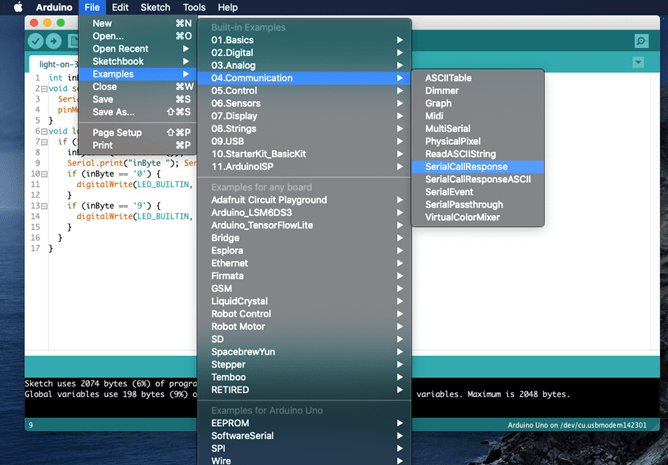Expand SoftwareSerial examples
The image size is (668, 465).
point(304,436)
